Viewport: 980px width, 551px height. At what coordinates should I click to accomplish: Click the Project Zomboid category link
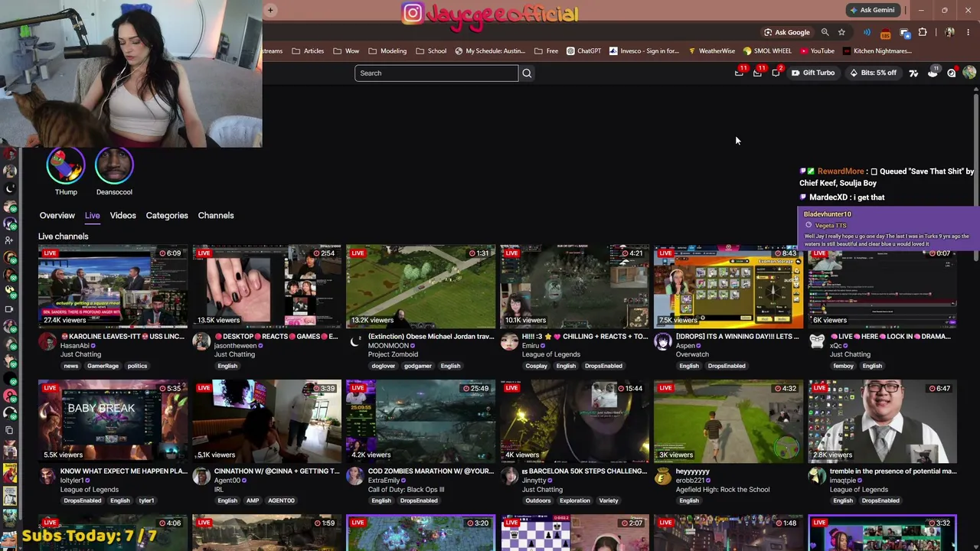[393, 355]
